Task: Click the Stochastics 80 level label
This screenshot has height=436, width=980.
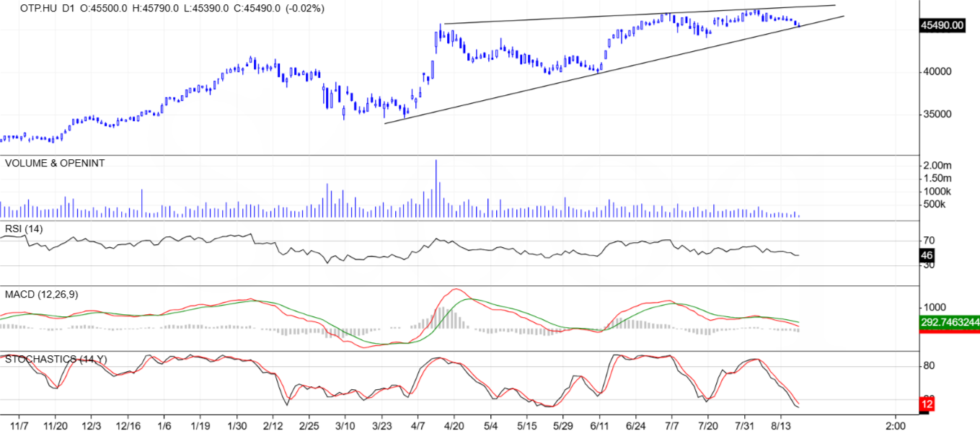Action: click(930, 366)
